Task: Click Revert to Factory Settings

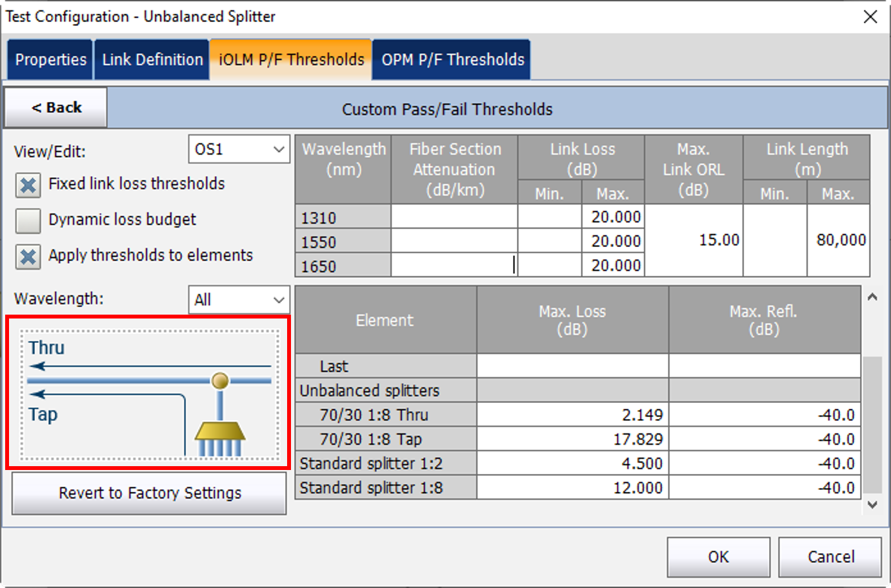Action: pos(149,493)
